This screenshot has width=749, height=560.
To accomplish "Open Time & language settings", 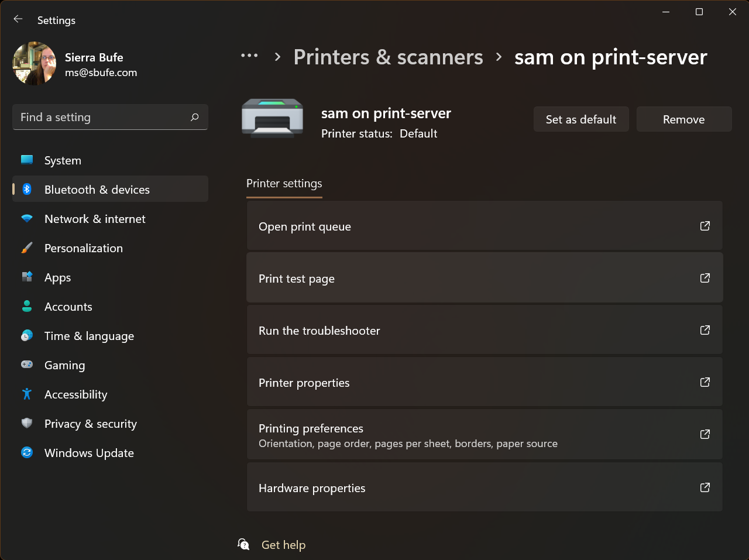I will [89, 336].
